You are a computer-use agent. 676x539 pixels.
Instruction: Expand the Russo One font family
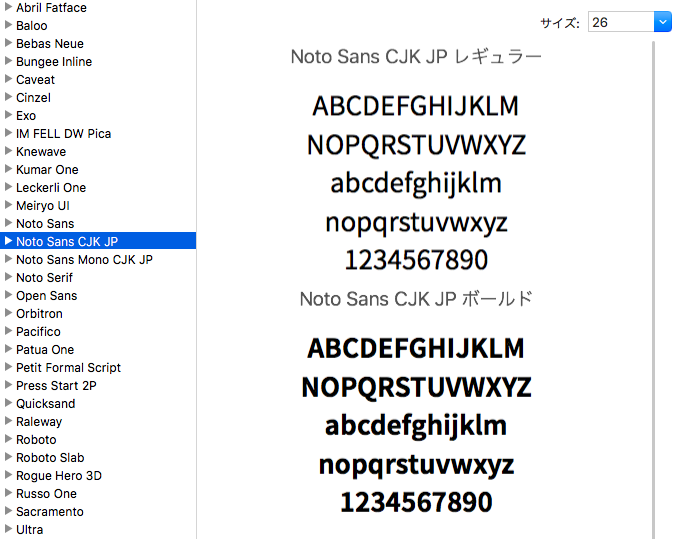[x=8, y=493]
